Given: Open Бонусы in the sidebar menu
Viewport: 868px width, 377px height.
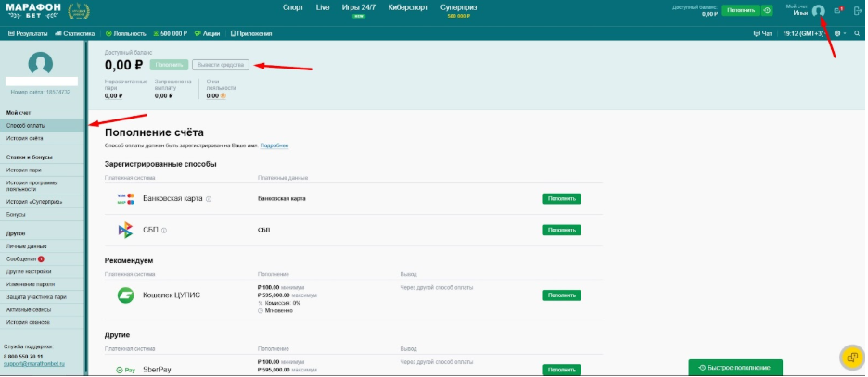Looking at the screenshot, I should [18, 214].
